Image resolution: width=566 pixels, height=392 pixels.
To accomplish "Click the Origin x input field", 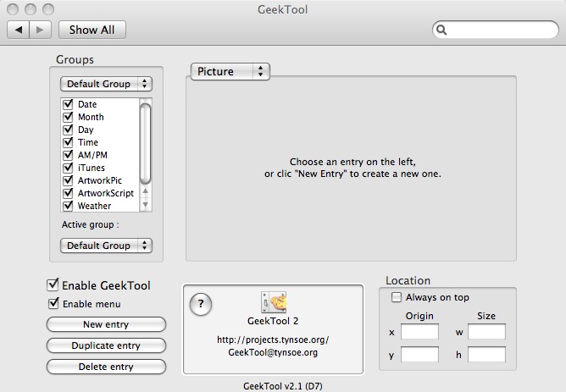I will coord(419,331).
